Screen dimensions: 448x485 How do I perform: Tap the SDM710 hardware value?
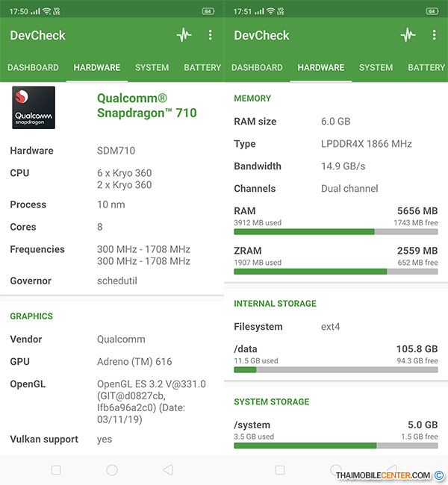point(116,151)
